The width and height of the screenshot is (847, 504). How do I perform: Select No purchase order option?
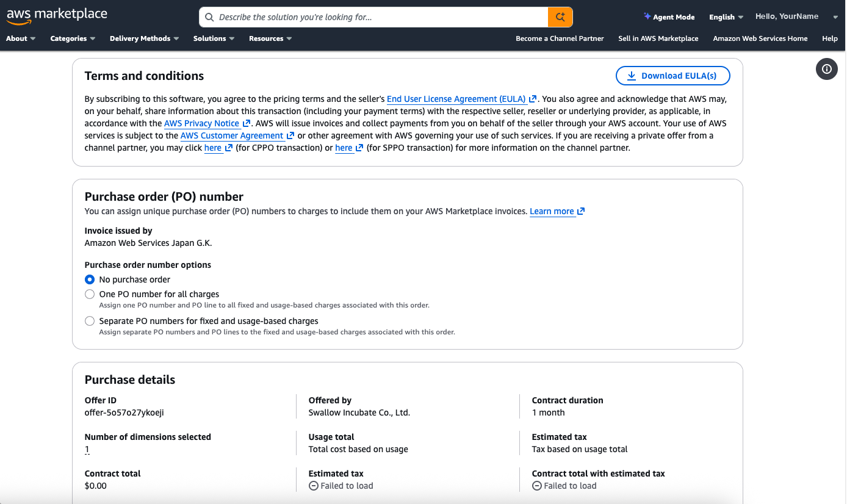pos(90,279)
